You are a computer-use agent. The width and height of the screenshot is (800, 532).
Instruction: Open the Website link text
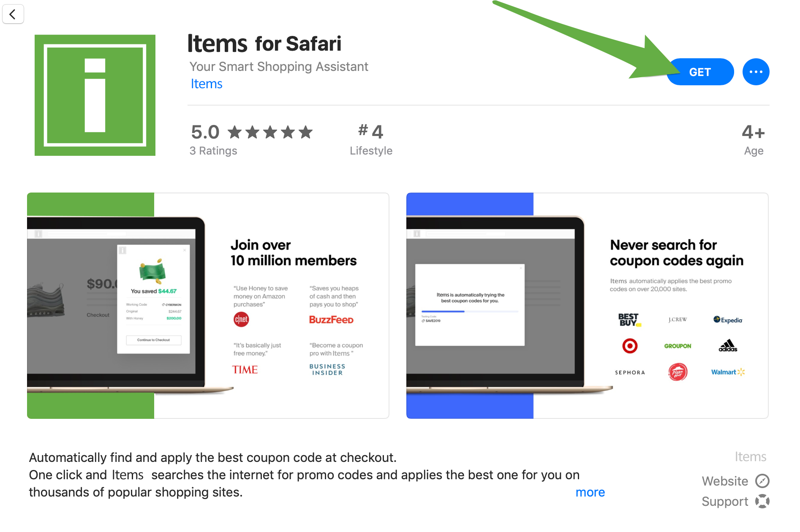[x=725, y=481]
